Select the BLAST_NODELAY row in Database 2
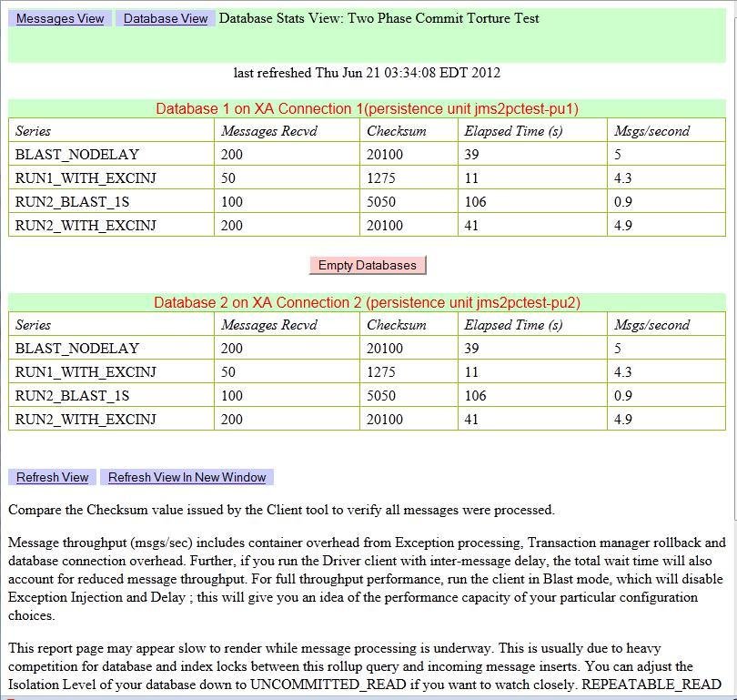 (73, 349)
